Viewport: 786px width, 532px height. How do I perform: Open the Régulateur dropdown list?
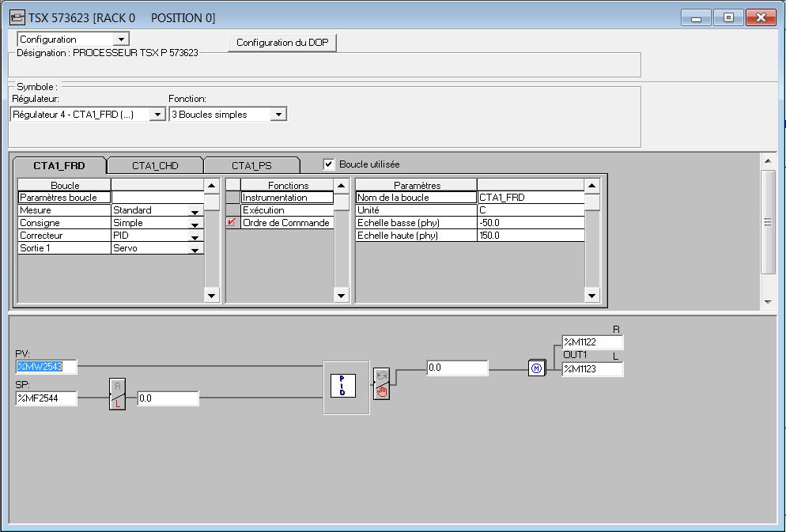point(157,115)
